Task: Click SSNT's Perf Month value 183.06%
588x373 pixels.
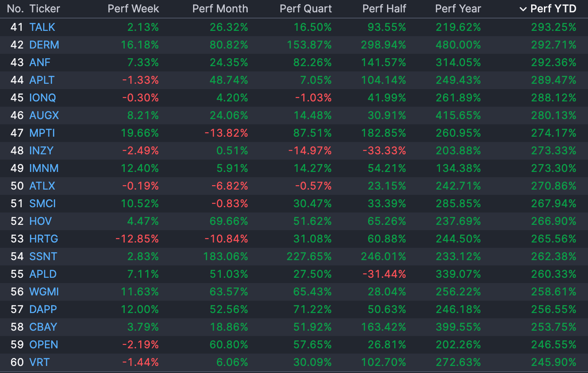Action: (x=226, y=257)
